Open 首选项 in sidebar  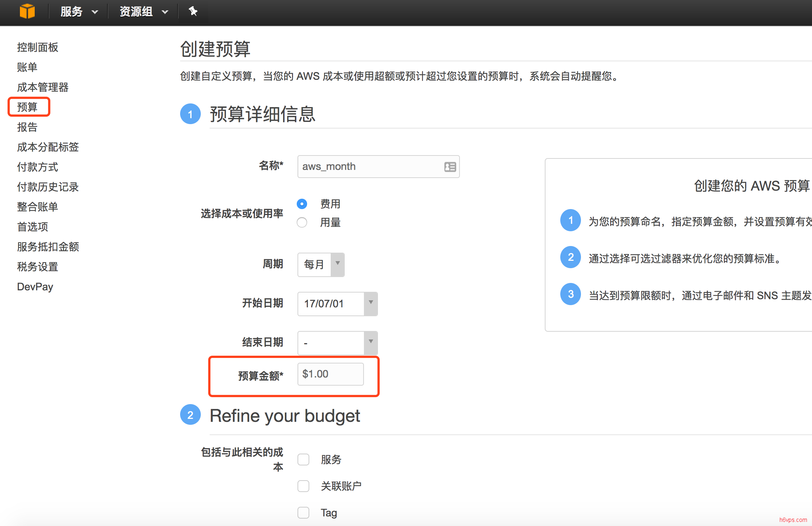coord(32,227)
